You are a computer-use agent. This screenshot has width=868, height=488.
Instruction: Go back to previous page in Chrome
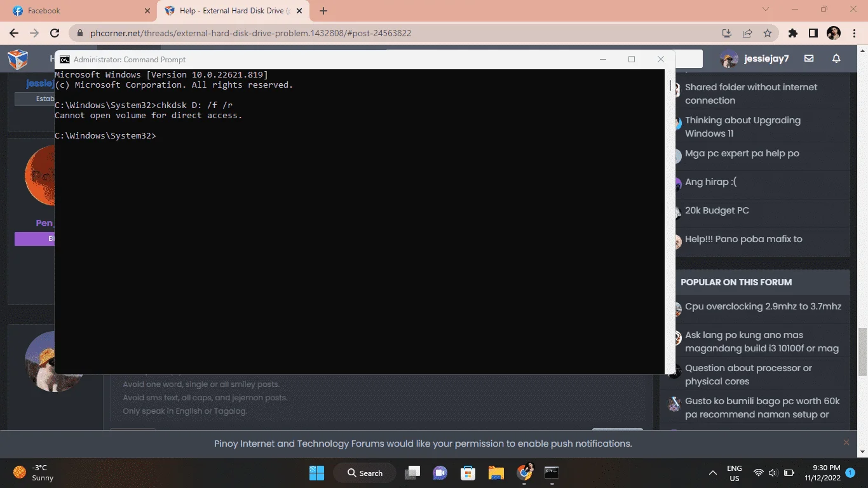[x=14, y=33]
